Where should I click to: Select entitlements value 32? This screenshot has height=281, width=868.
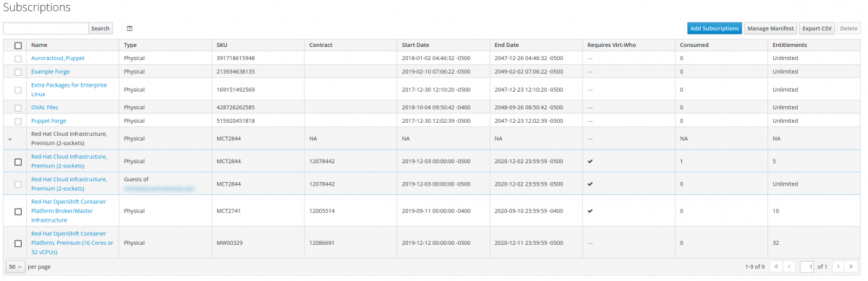[775, 243]
